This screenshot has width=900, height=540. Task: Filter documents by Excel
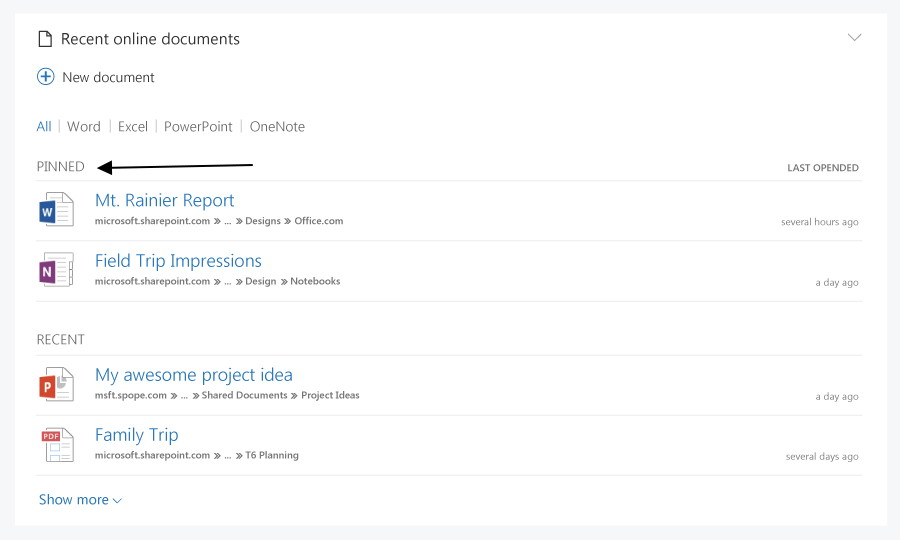coord(133,126)
